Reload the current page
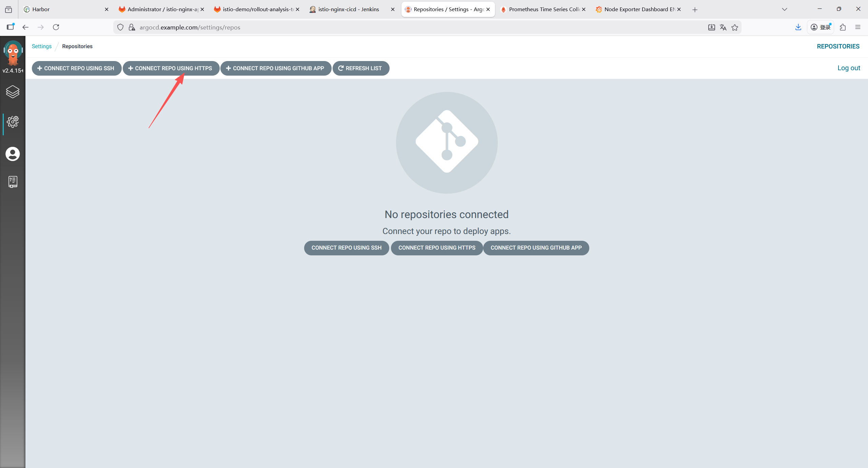The width and height of the screenshot is (868, 468). click(56, 27)
